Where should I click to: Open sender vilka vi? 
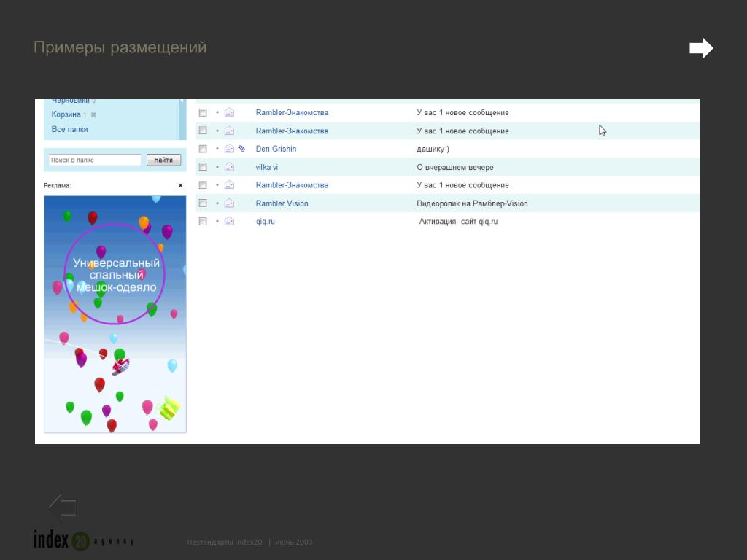pyautogui.click(x=267, y=167)
